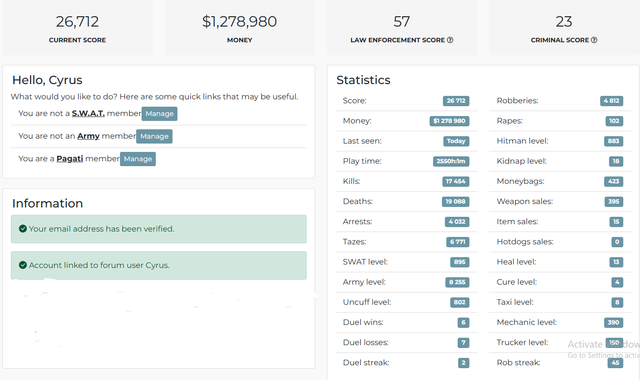640x380 pixels.
Task: Click the Law Enforcement Score label
Action: click(398, 40)
